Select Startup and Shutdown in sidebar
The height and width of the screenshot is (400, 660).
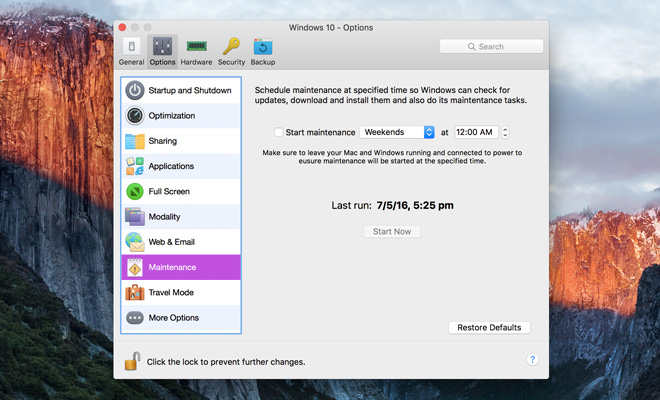(181, 90)
